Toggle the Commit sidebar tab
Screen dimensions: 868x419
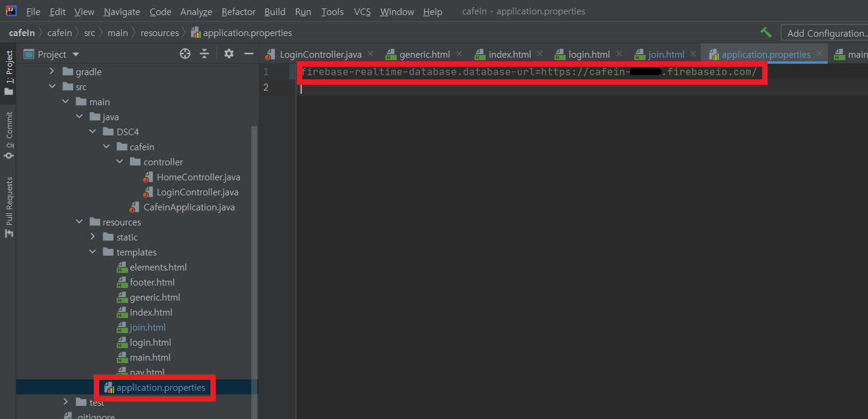[x=8, y=135]
